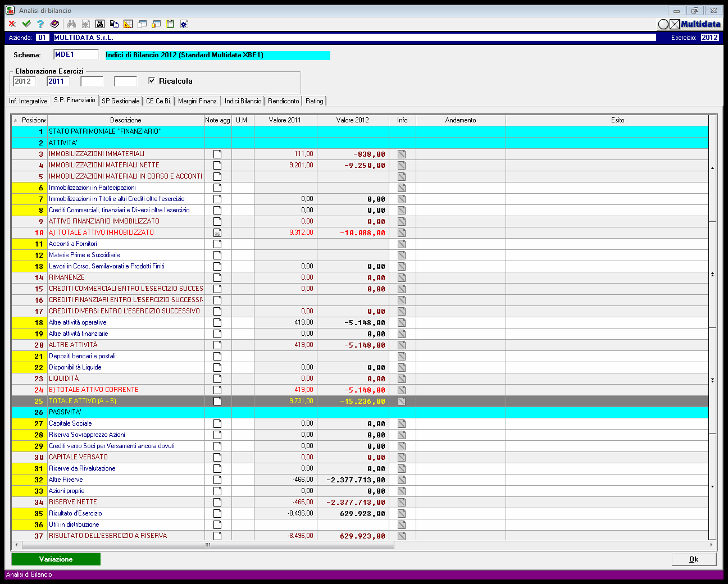Select 'Utili in distribuzione' row
The height and width of the screenshot is (584, 728).
click(x=360, y=524)
